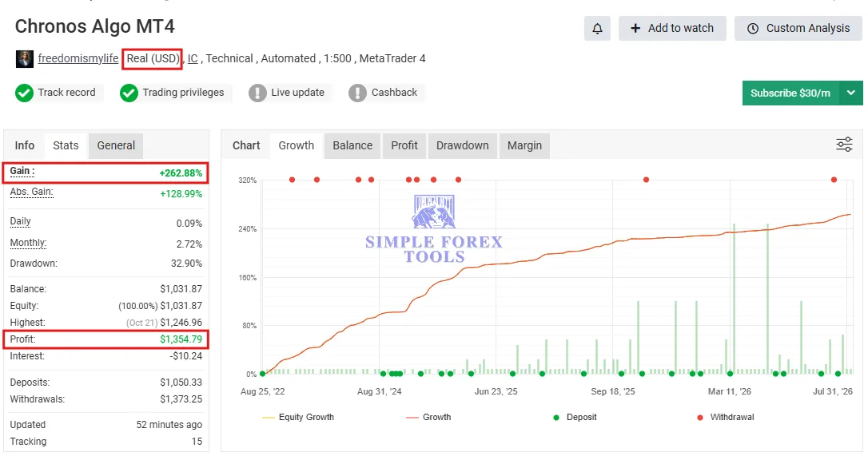Expand the Subscribe dropdown arrow
Viewport: 868px width, 460px height.
click(851, 93)
